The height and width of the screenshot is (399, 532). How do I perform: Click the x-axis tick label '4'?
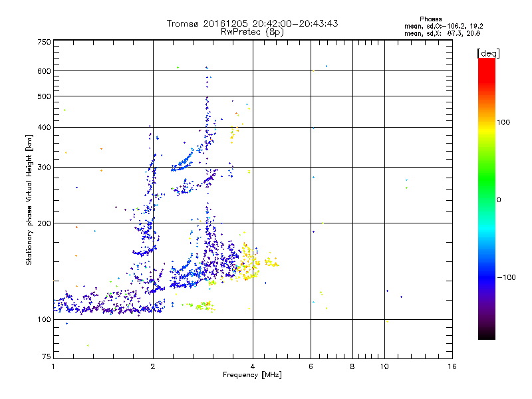pos(253,366)
